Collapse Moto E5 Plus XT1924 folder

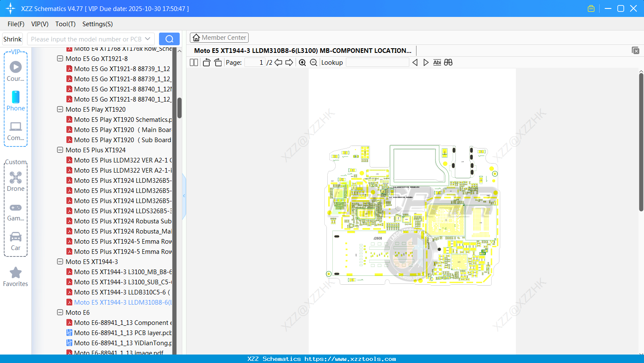[60, 150]
